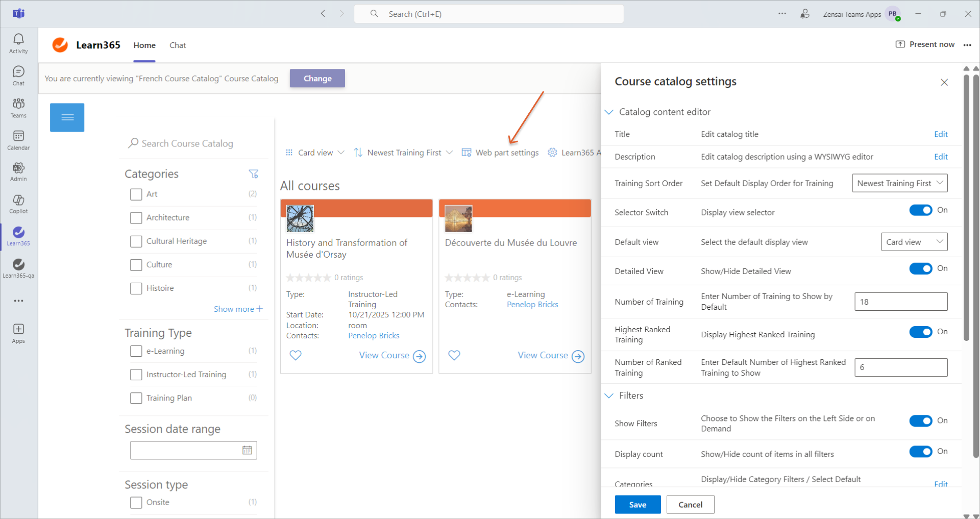The width and height of the screenshot is (980, 519).
Task: Collapse the Catalog content editor section
Action: 609,112
